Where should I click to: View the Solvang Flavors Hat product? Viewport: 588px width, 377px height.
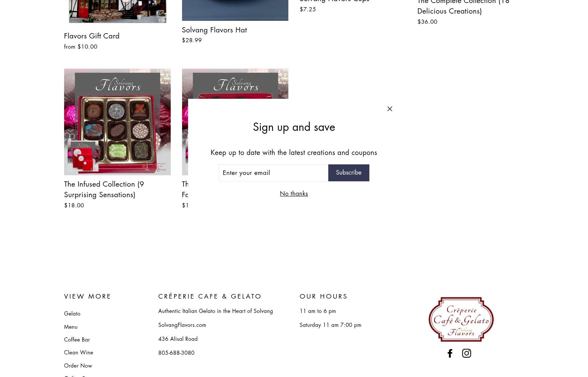coord(214,30)
